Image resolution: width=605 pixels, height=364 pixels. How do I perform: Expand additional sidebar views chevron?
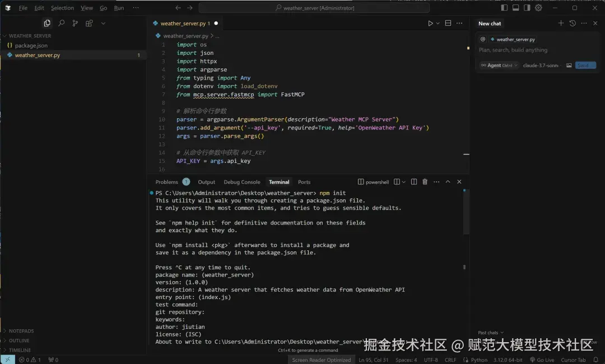(x=103, y=23)
